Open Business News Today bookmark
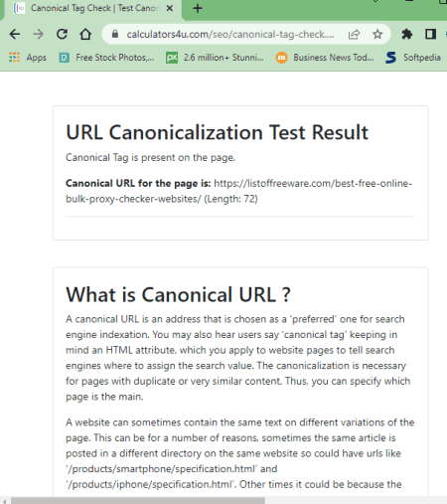447x504 pixels. click(x=325, y=58)
